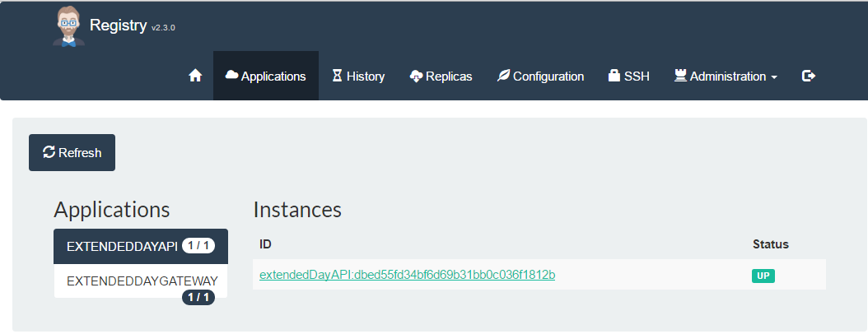The width and height of the screenshot is (868, 334).
Task: Click the hourglass icon beside History
Action: pyautogui.click(x=337, y=76)
